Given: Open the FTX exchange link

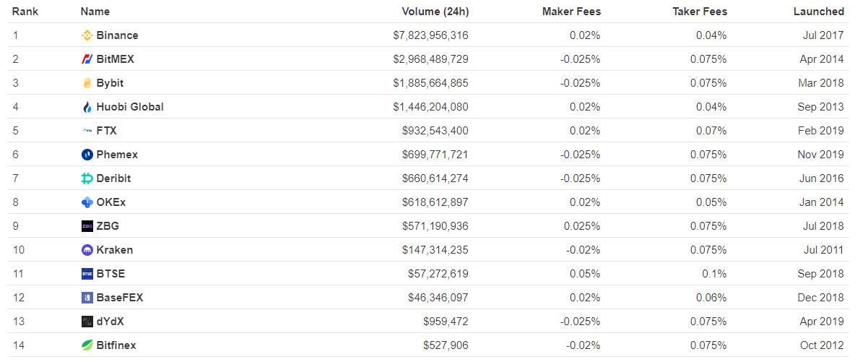Looking at the screenshot, I should pyautogui.click(x=106, y=131).
